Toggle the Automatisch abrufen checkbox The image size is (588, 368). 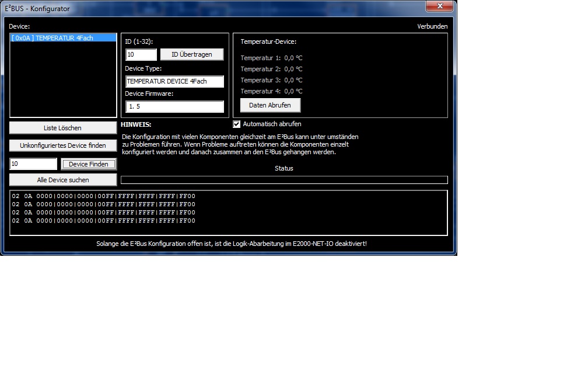237,124
